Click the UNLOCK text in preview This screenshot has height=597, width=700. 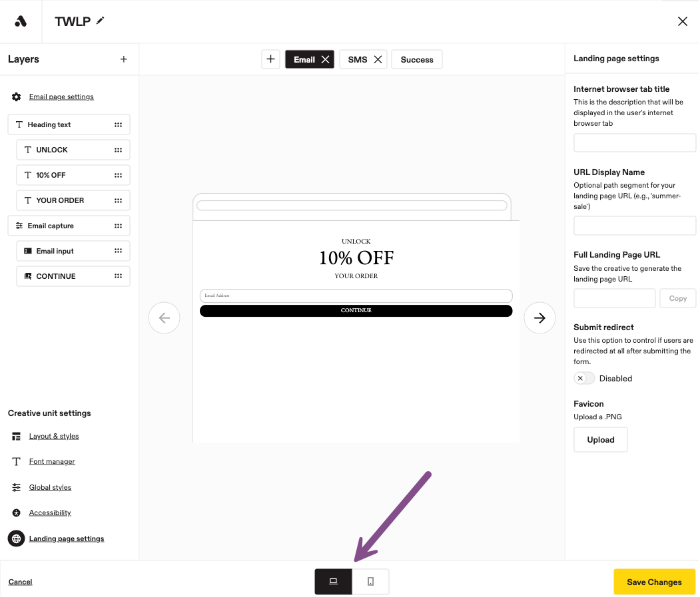[x=356, y=242]
